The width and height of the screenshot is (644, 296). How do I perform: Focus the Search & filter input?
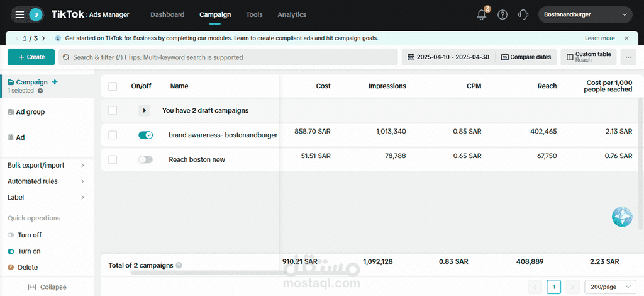228,57
